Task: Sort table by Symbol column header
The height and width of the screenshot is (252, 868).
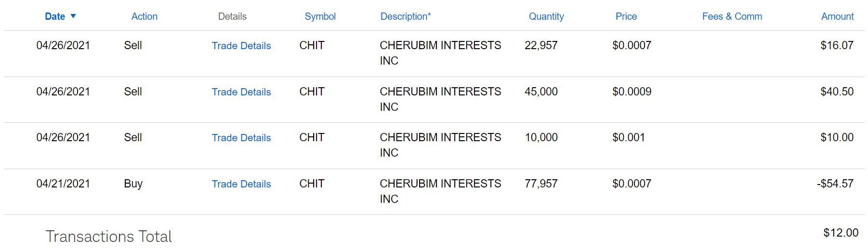Action: [x=320, y=16]
